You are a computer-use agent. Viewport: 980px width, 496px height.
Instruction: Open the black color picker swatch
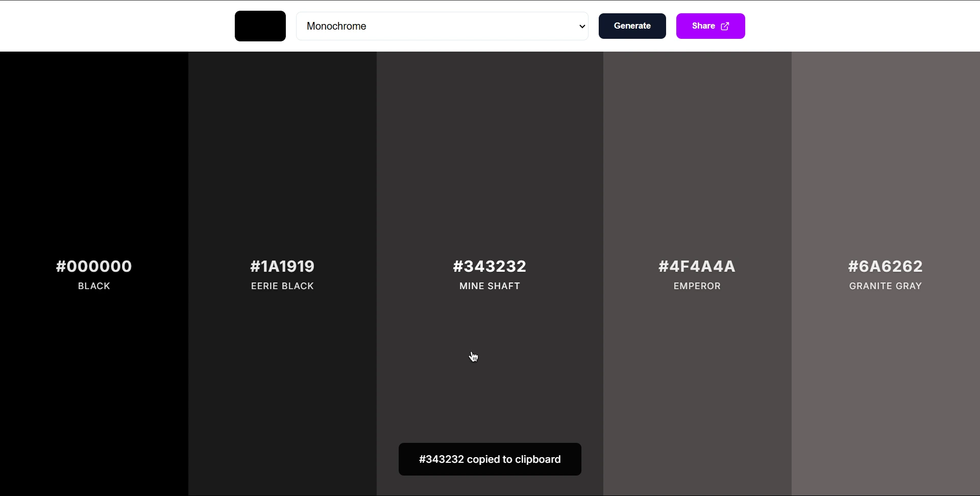260,26
